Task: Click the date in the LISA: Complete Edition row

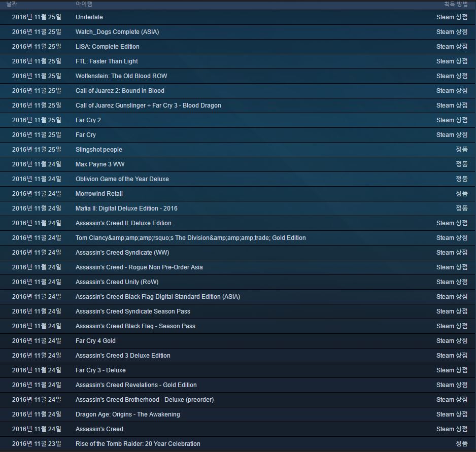Action: click(x=37, y=47)
